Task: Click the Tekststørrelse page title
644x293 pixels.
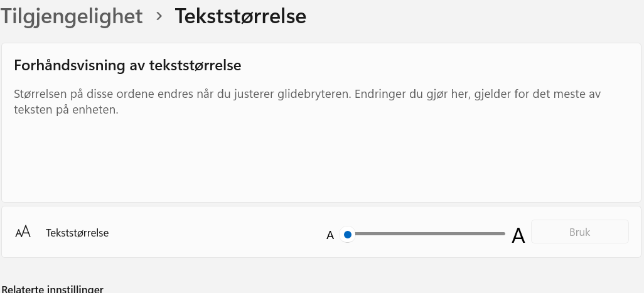Action: 240,16
